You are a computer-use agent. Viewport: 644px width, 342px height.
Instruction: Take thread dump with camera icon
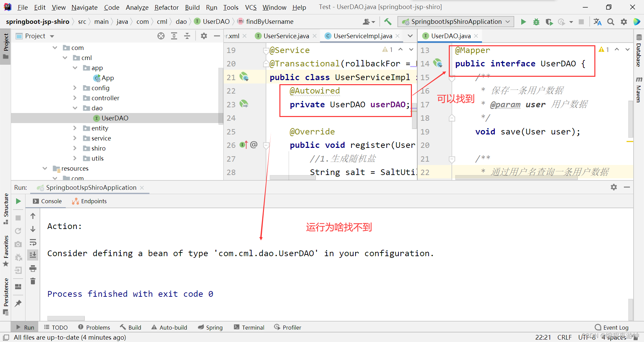(x=18, y=245)
